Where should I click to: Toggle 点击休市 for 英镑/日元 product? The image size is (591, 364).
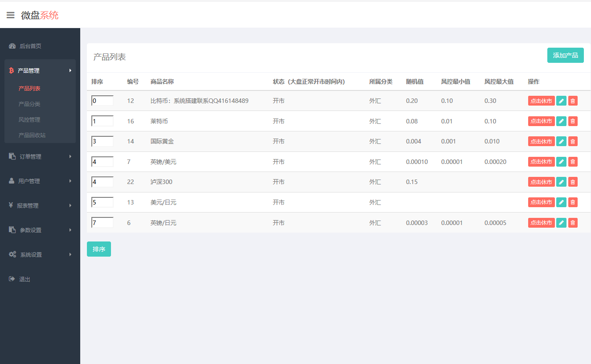pos(541,223)
